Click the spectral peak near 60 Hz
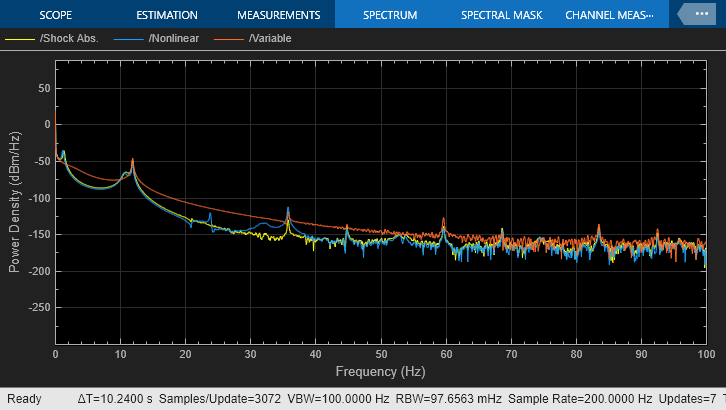 (x=444, y=220)
